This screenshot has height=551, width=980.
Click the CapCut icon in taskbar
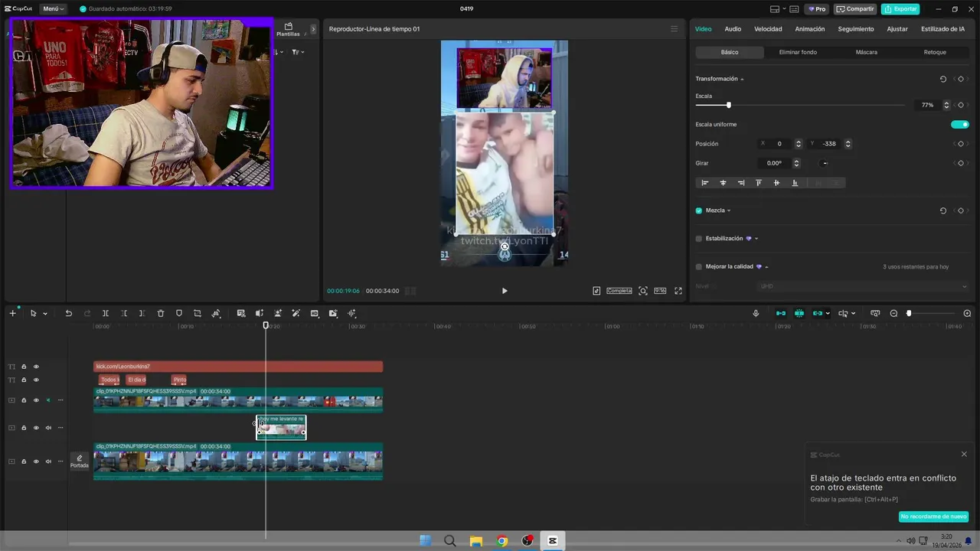click(x=552, y=541)
